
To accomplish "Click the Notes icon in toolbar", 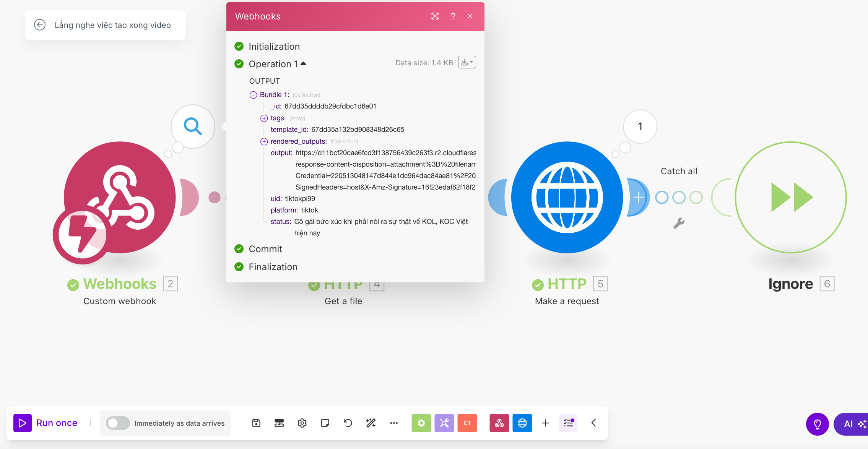I will coord(325,423).
